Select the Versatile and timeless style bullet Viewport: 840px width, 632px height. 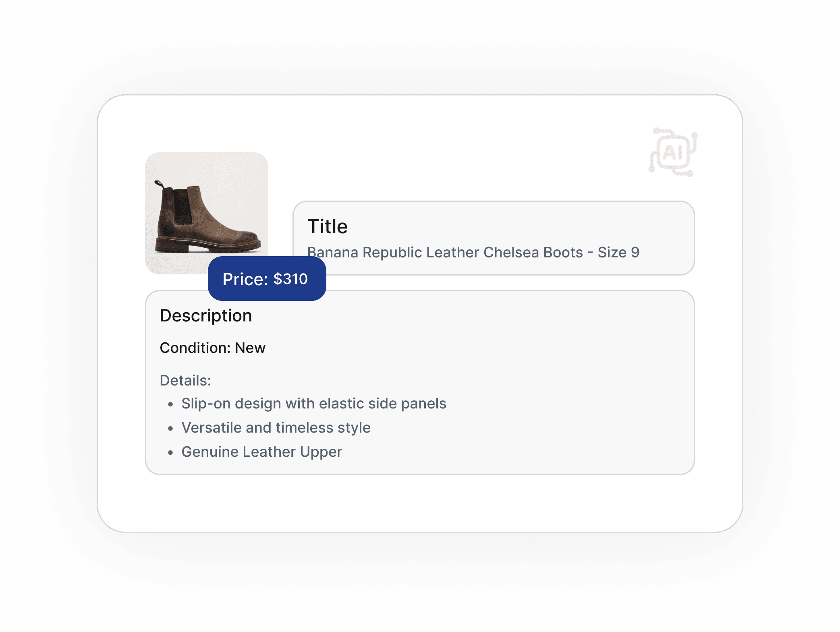[276, 428]
